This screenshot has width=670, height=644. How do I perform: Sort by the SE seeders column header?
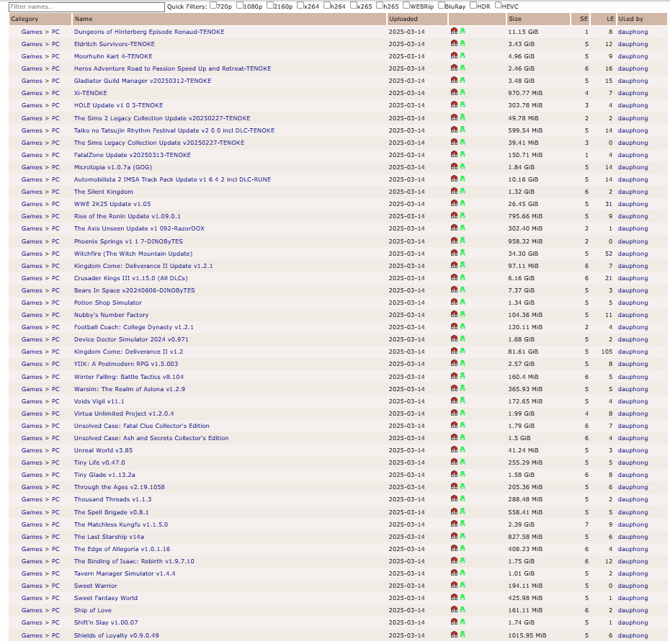[x=580, y=19]
